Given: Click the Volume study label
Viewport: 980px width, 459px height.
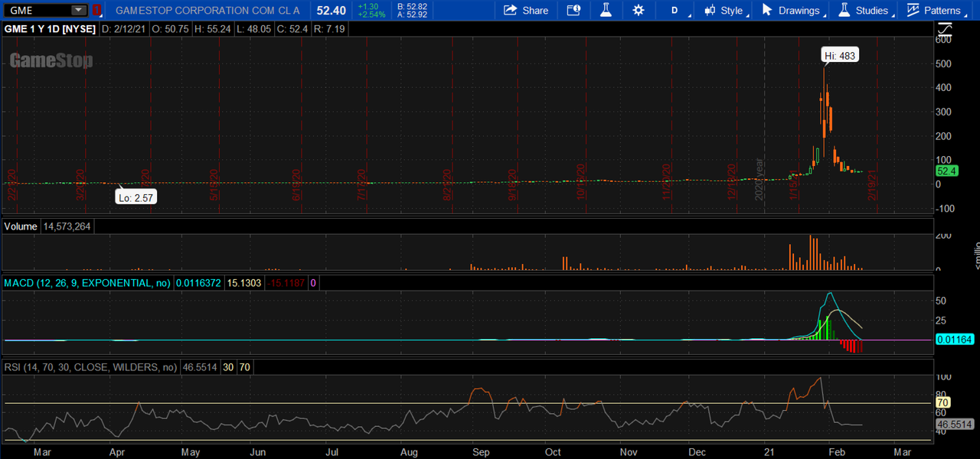Looking at the screenshot, I should click(21, 226).
